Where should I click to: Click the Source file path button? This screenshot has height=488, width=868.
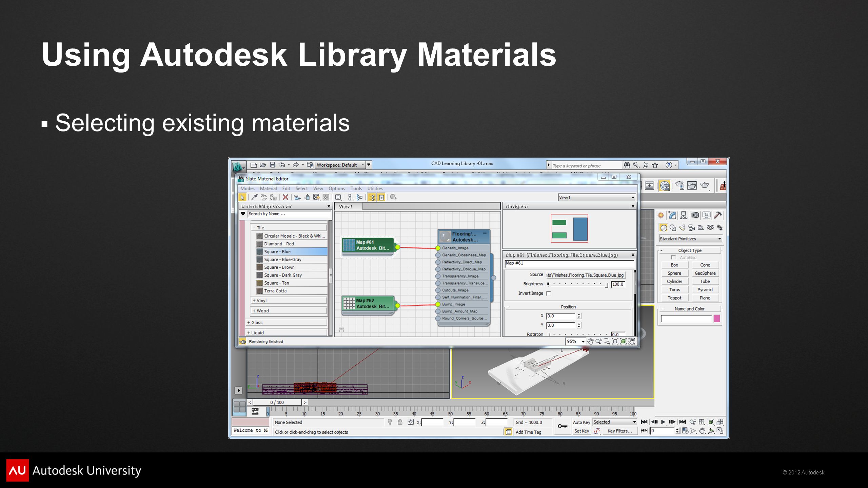[x=586, y=275]
